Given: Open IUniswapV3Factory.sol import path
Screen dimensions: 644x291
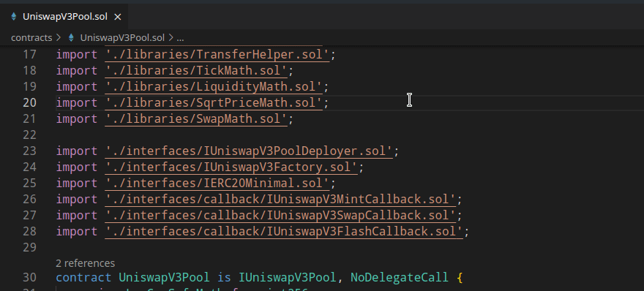Looking at the screenshot, I should [231, 167].
